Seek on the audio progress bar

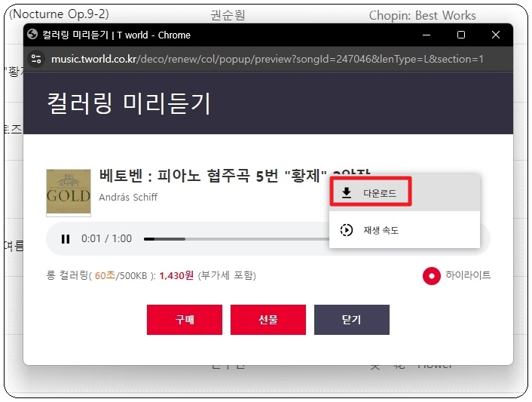pos(236,239)
